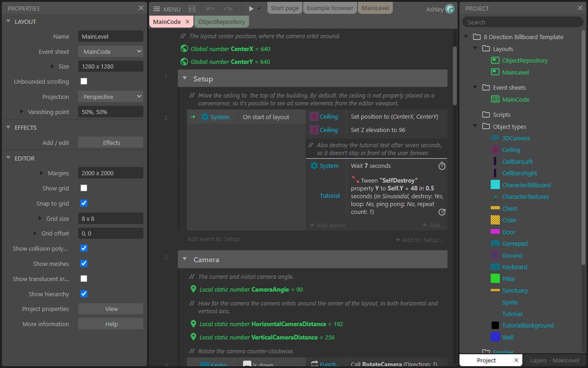This screenshot has width=588, height=368.
Task: Select TutorialBackground black object icon
Action: (495, 325)
